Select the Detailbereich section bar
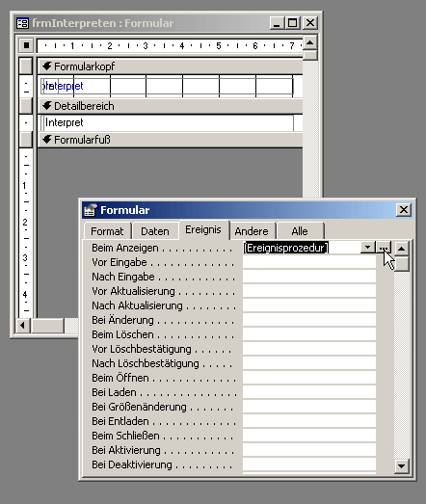The image size is (426, 504). click(170, 106)
